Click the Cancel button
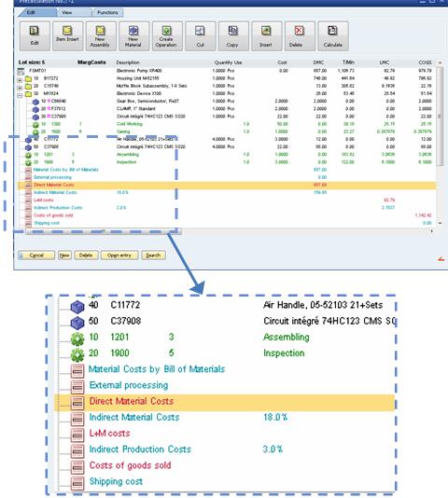The image size is (448, 498). click(x=36, y=255)
